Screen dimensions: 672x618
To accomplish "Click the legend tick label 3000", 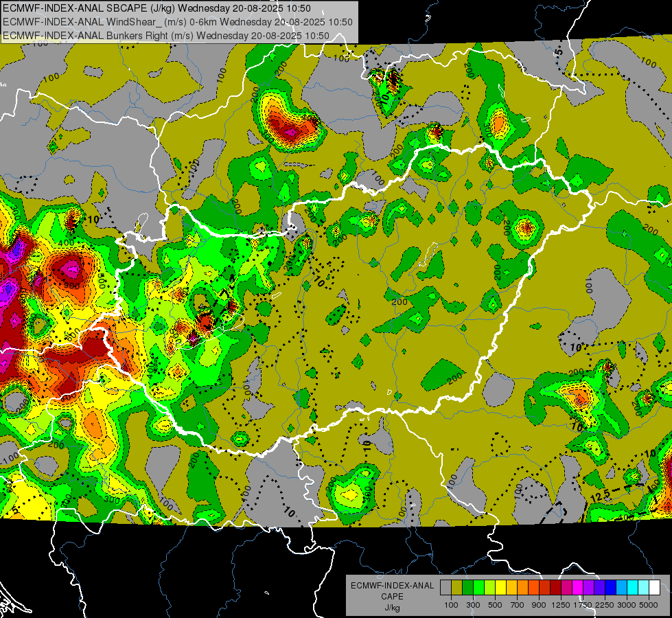I will pyautogui.click(x=627, y=605).
